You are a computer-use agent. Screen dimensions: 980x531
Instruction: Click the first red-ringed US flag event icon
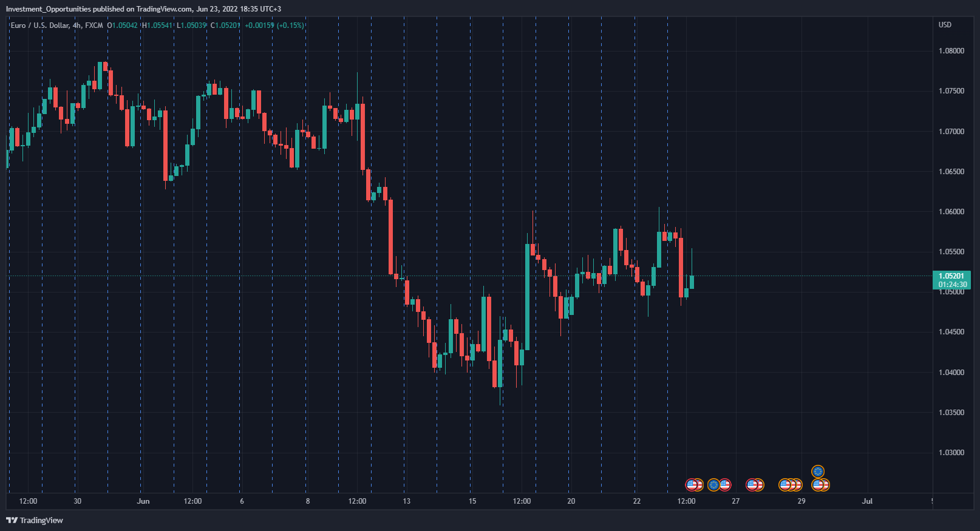(x=692, y=485)
